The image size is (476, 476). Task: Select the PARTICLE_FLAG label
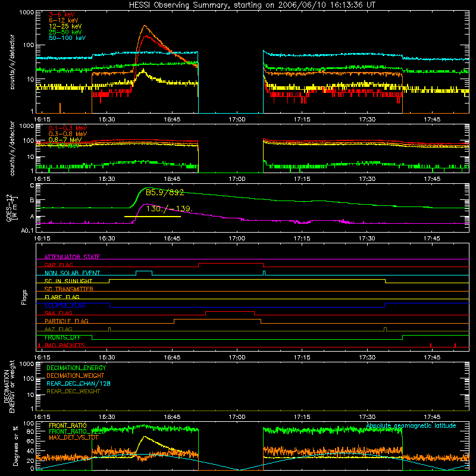click(67, 321)
